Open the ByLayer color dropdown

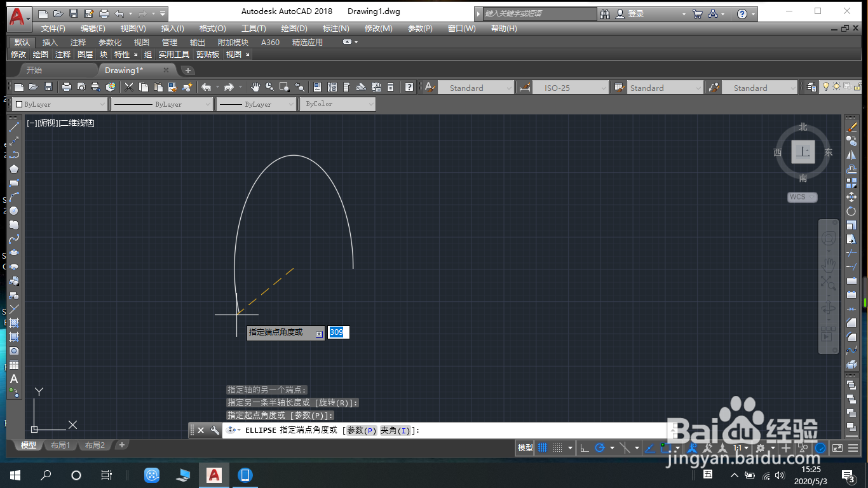point(60,104)
